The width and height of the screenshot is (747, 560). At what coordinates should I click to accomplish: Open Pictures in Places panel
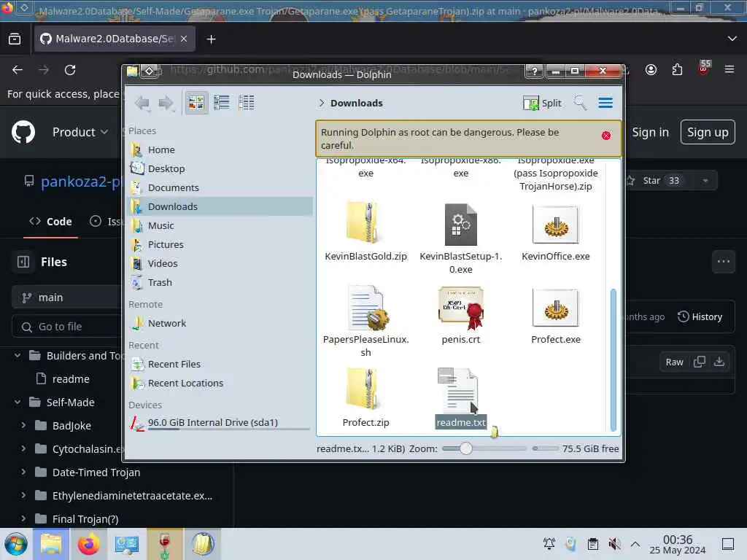[220, 244]
